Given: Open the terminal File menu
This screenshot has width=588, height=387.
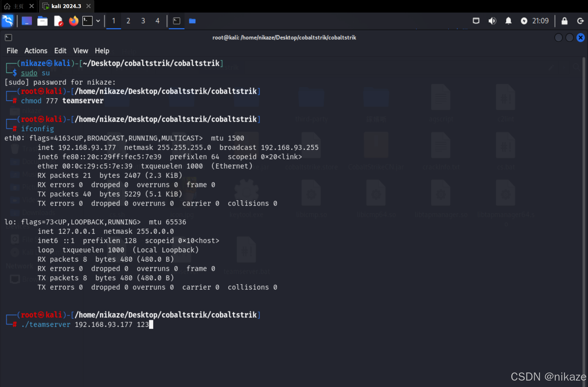Looking at the screenshot, I should coord(12,51).
